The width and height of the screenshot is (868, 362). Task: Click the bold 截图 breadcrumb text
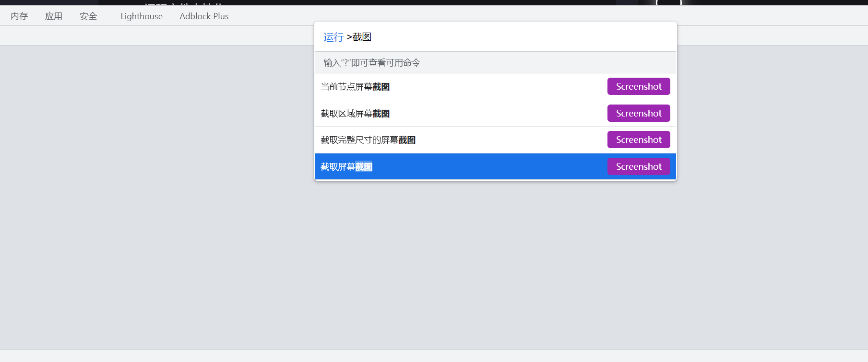362,36
